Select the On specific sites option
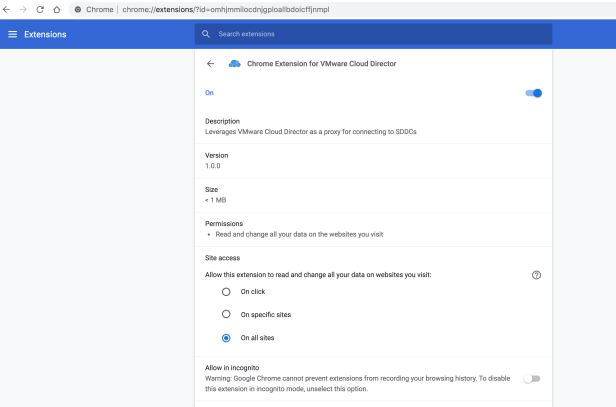The height and width of the screenshot is (407, 616). click(x=226, y=314)
